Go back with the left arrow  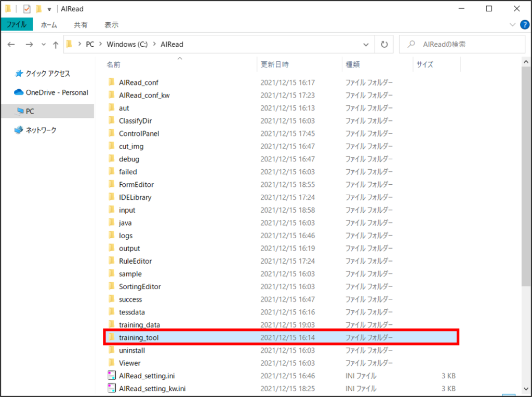coord(11,45)
